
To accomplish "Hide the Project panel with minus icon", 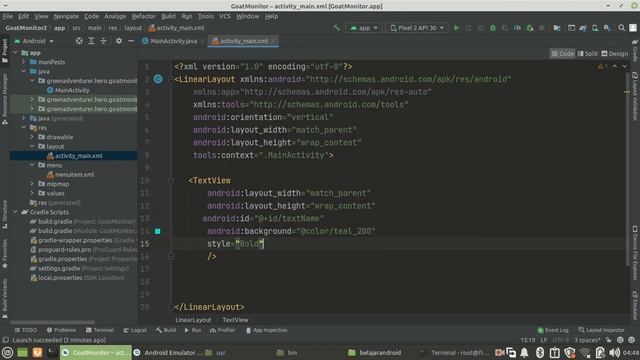I will pyautogui.click(x=131, y=41).
